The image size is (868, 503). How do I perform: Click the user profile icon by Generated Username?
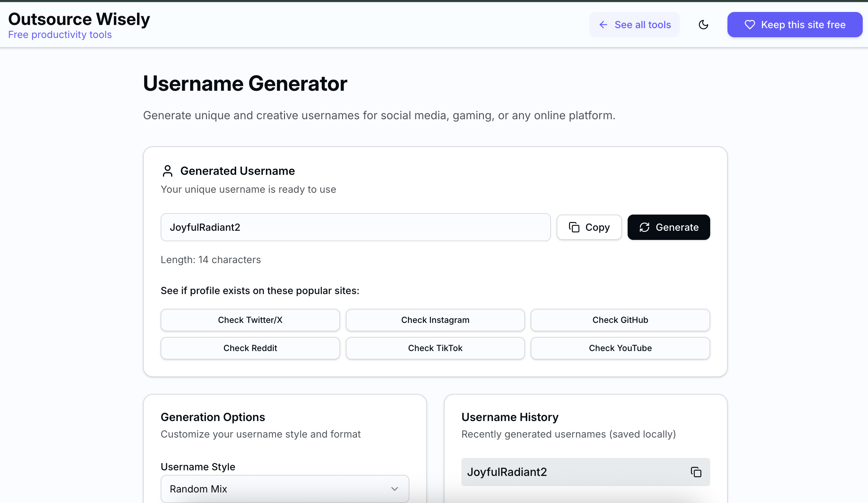pyautogui.click(x=168, y=171)
